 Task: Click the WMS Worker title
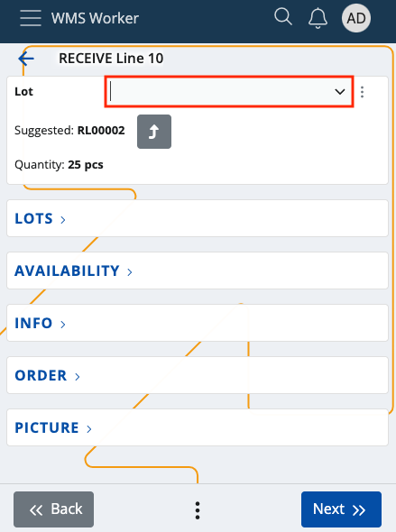pos(95,18)
